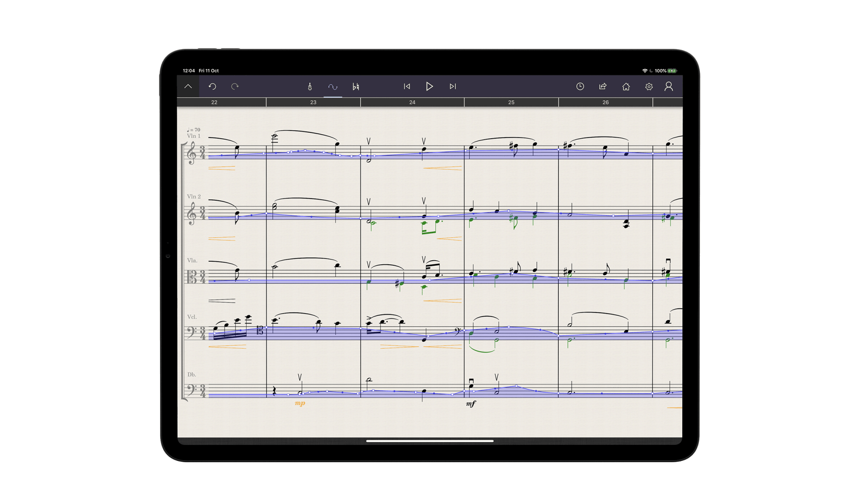Select the green tied notes in cello bar 25

[x=484, y=342]
